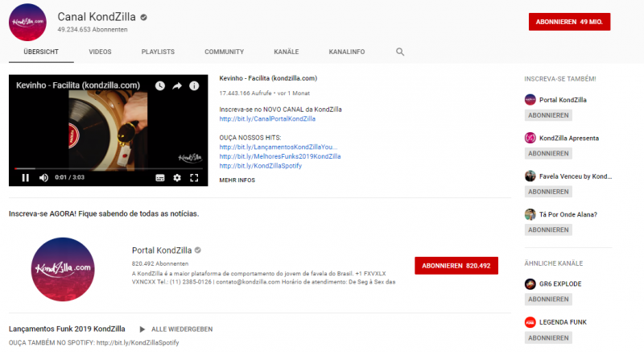Screen dimensions: 644x352
Task: Open the Playlists tab
Action: pyautogui.click(x=158, y=52)
